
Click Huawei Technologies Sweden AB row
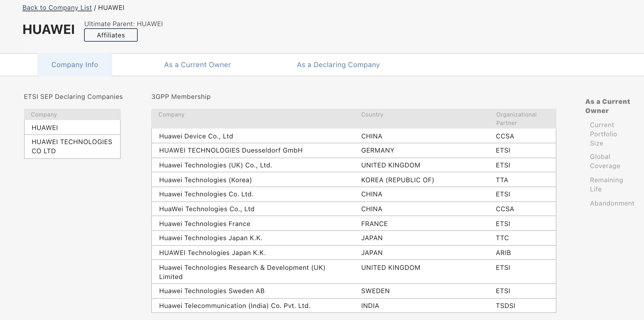353,291
